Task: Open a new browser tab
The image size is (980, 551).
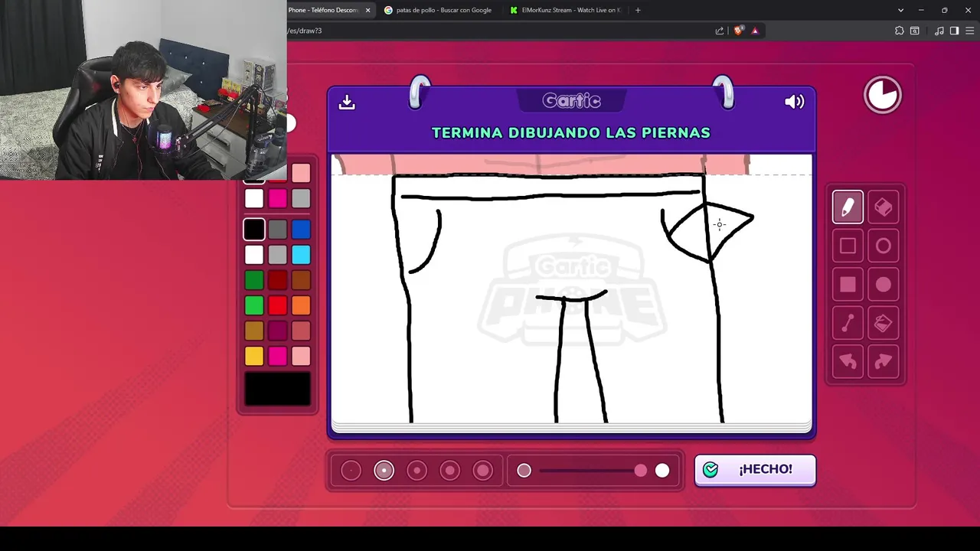Action: [x=638, y=10]
